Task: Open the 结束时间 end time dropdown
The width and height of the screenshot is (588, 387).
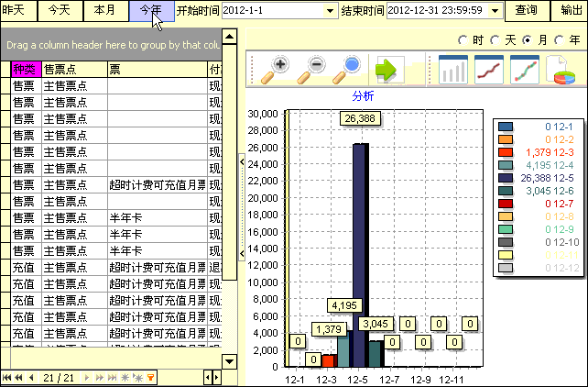Action: click(x=495, y=11)
